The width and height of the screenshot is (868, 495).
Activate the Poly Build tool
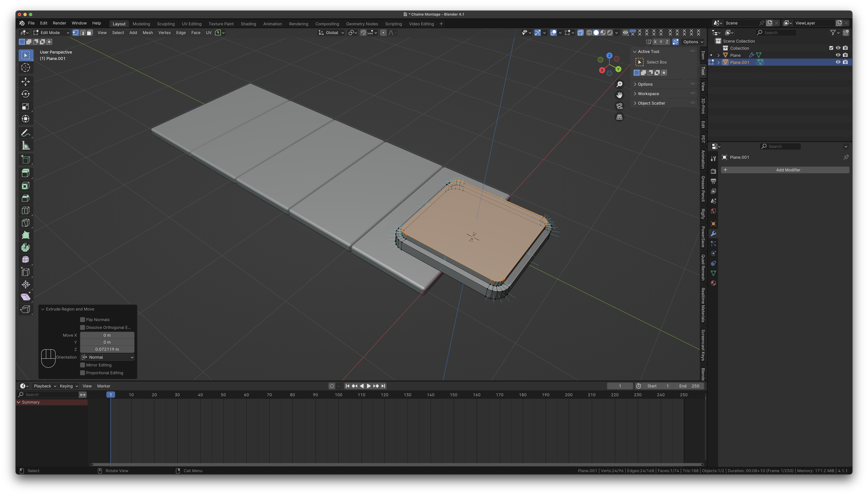[x=25, y=235]
